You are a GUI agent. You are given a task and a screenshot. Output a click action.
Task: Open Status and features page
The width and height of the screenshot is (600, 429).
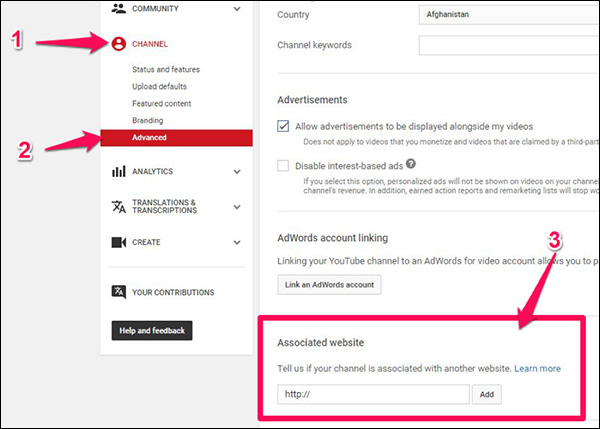(166, 69)
